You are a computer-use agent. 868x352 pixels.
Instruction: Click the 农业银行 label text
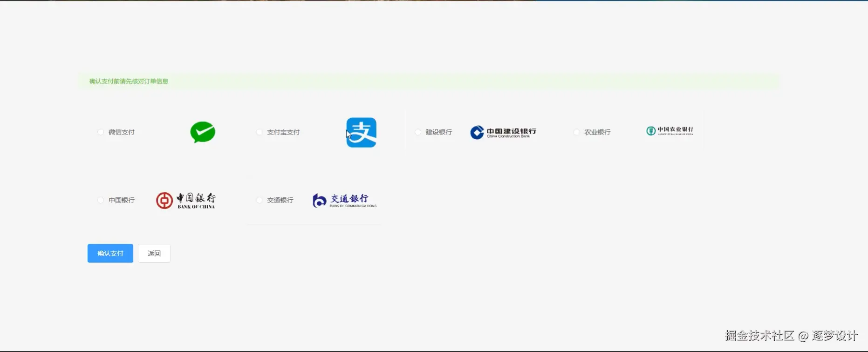(x=597, y=132)
